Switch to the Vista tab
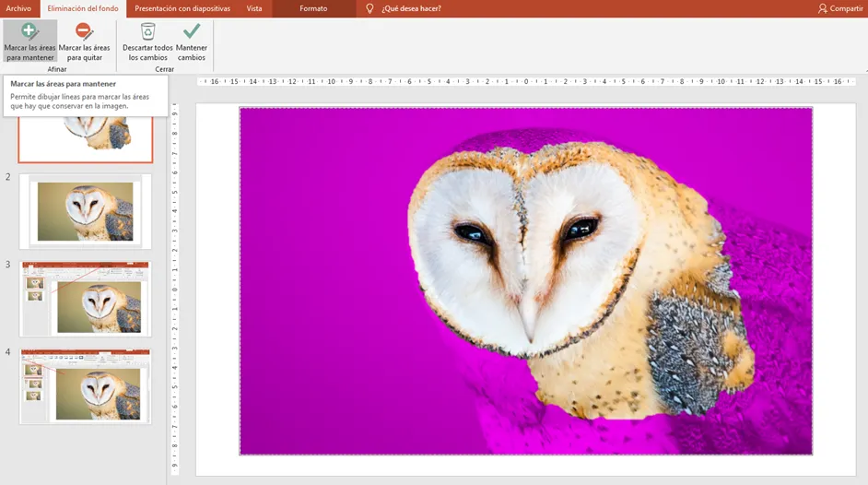This screenshot has height=485, width=868. point(254,8)
